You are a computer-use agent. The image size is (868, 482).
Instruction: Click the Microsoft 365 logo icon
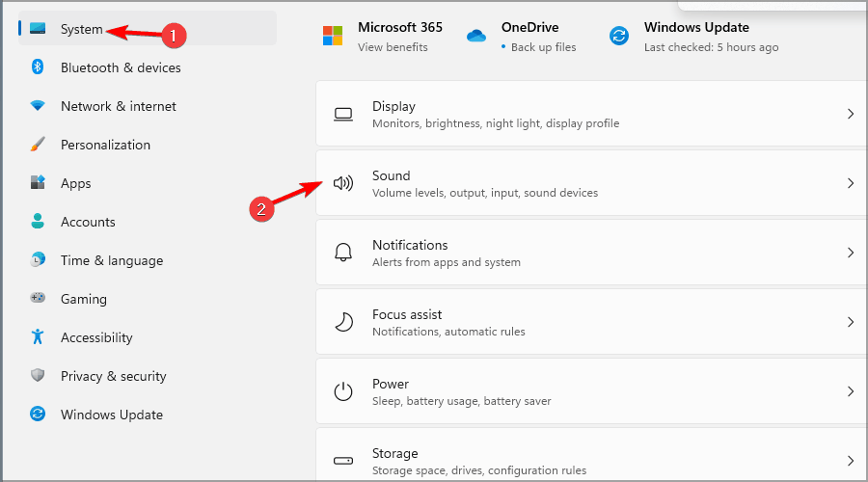point(333,36)
